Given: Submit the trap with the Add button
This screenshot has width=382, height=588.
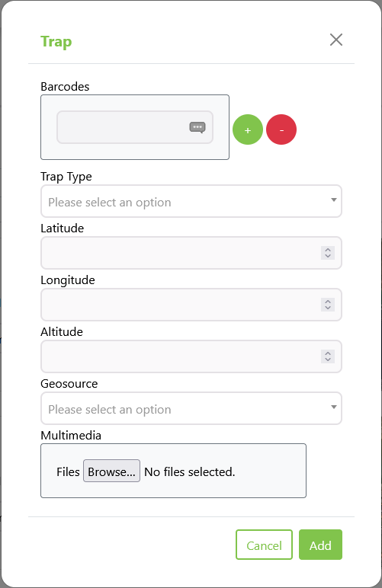Looking at the screenshot, I should pyautogui.click(x=320, y=545).
